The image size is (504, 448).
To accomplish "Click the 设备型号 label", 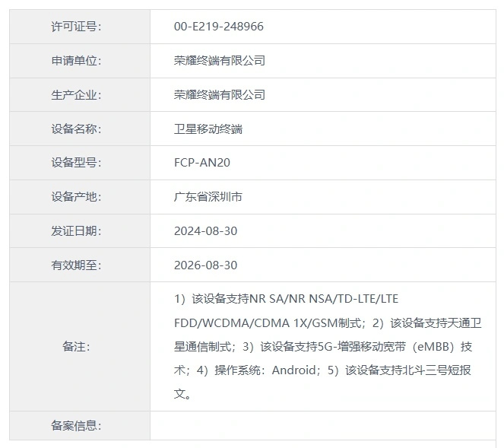I will coord(76,163).
